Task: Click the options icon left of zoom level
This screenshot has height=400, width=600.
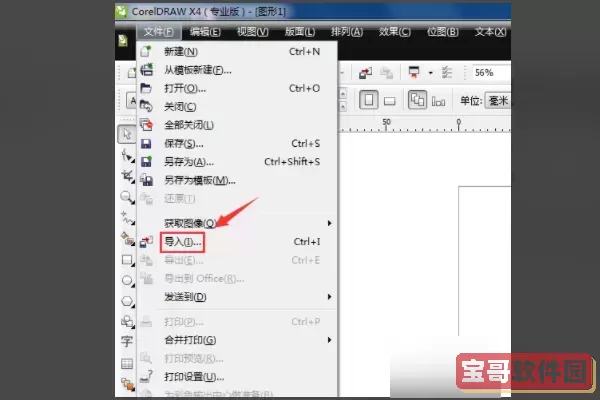Action: pos(447,72)
